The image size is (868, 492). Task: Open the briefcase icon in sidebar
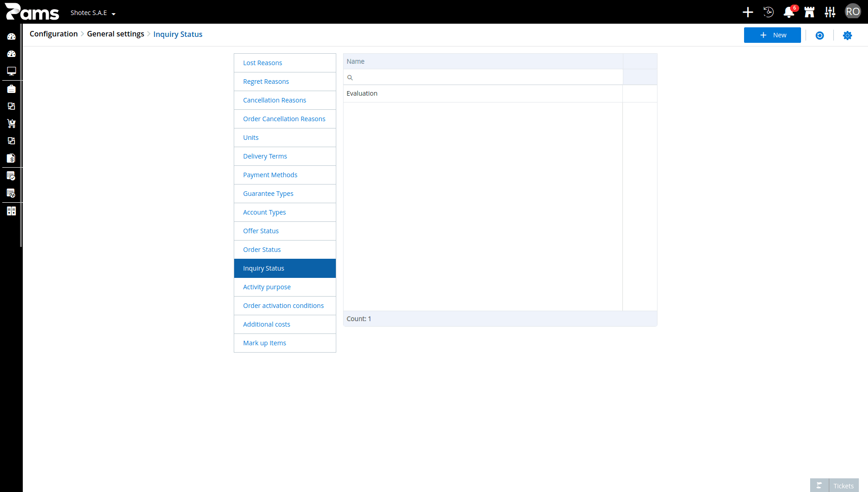tap(11, 89)
